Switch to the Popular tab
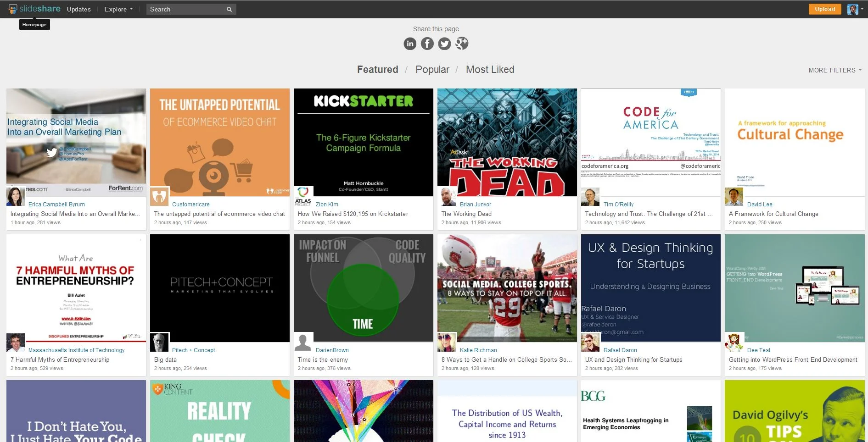 click(432, 69)
